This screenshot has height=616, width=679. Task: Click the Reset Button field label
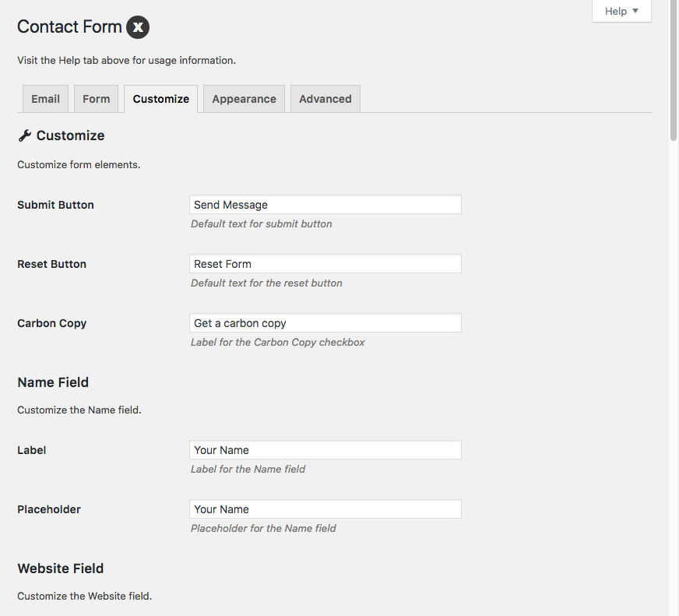point(51,264)
